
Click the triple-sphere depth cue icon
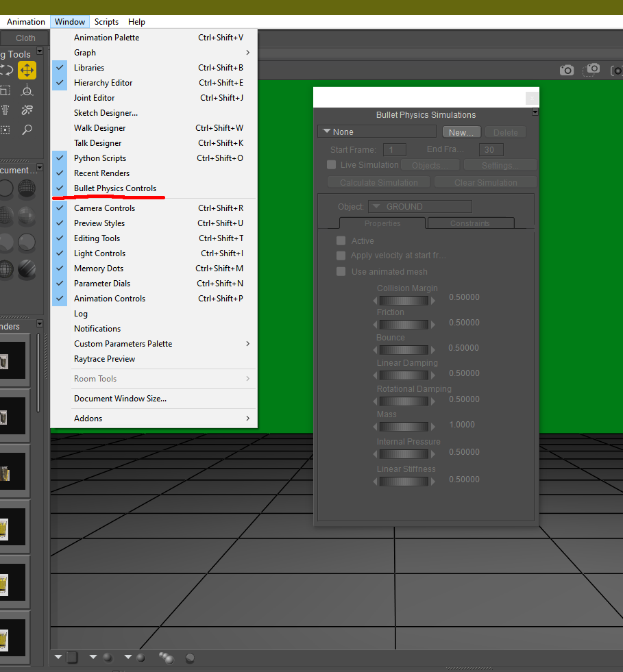pyautogui.click(x=167, y=658)
